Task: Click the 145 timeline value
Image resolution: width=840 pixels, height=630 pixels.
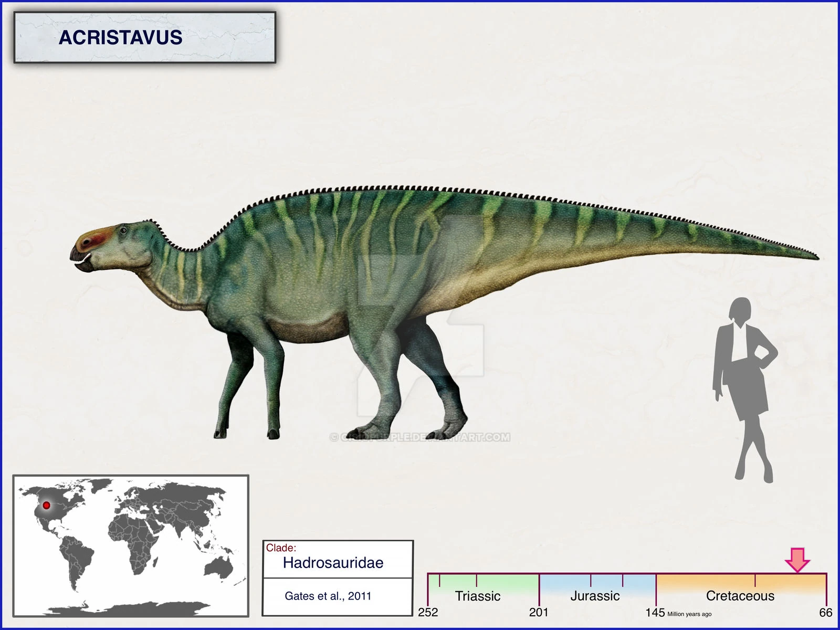Action: coord(655,612)
